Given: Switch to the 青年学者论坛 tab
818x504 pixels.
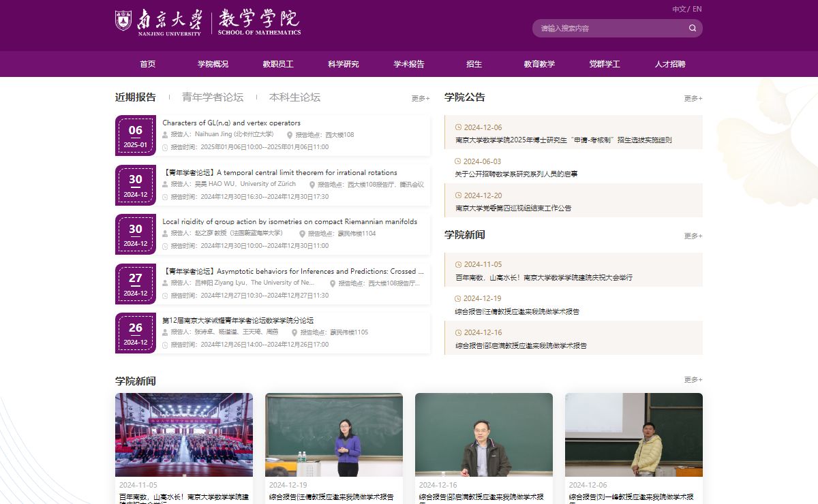Looking at the screenshot, I should click(x=213, y=97).
